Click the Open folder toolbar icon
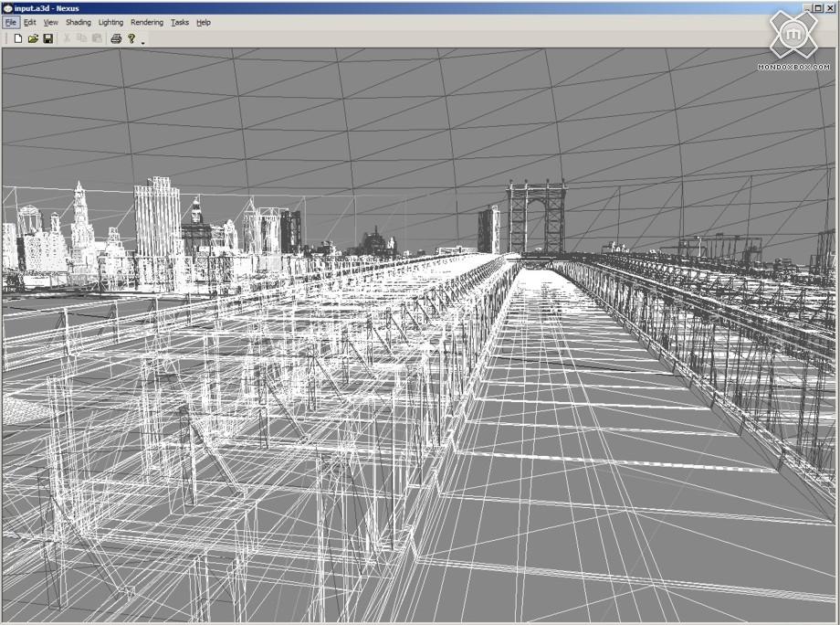The image size is (840, 625). pos(33,38)
